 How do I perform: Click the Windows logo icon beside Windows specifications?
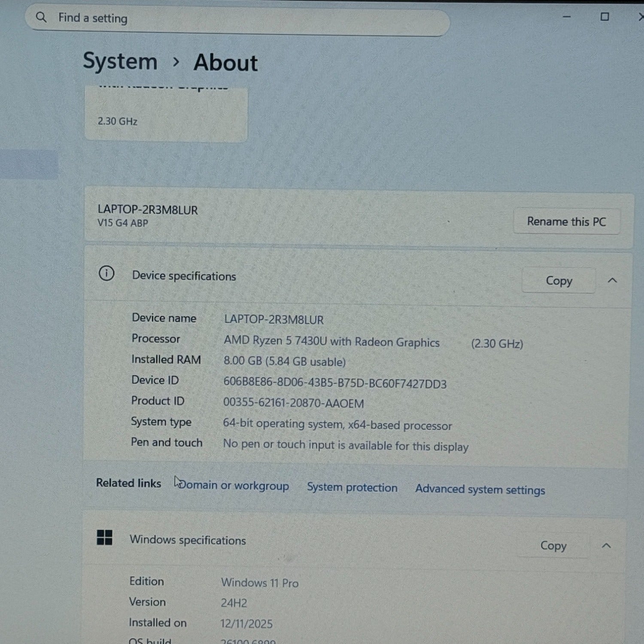click(x=105, y=537)
